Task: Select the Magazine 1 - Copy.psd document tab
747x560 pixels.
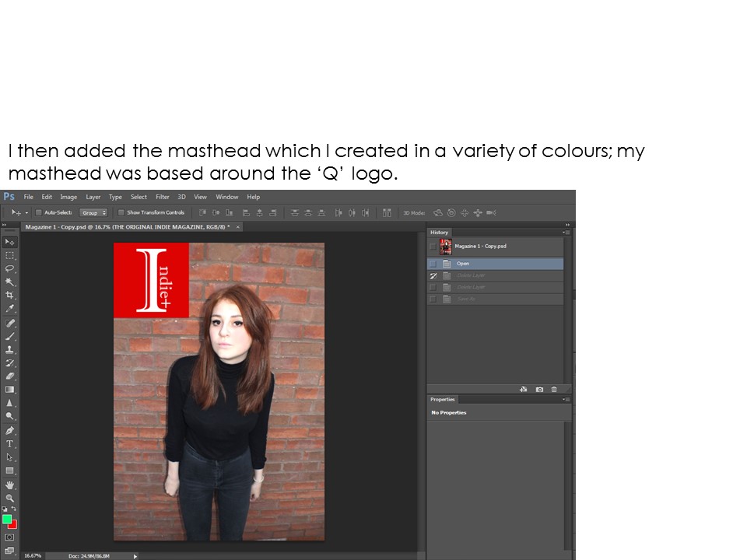Action: (x=127, y=227)
